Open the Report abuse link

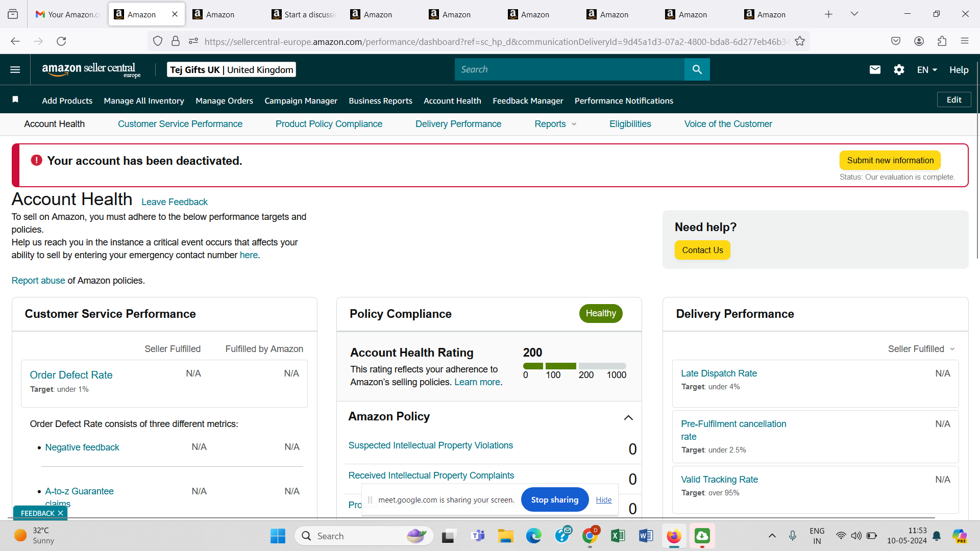pyautogui.click(x=38, y=281)
